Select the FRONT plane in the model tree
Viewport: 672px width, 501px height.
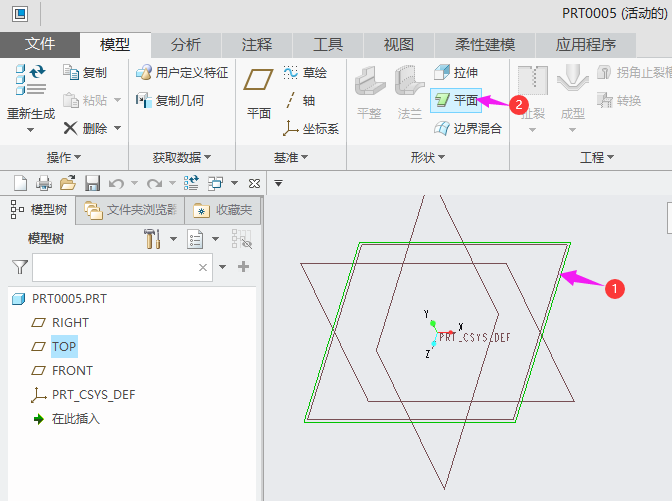coord(72,370)
